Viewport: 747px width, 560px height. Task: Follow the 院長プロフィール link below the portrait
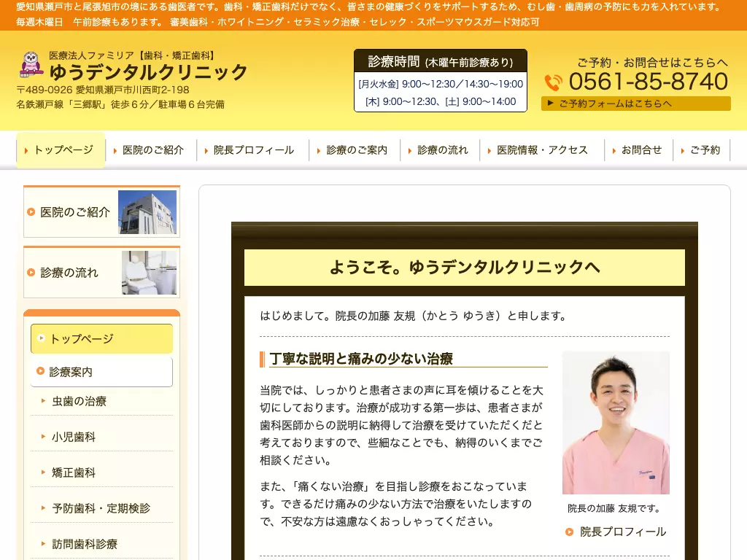pyautogui.click(x=616, y=532)
